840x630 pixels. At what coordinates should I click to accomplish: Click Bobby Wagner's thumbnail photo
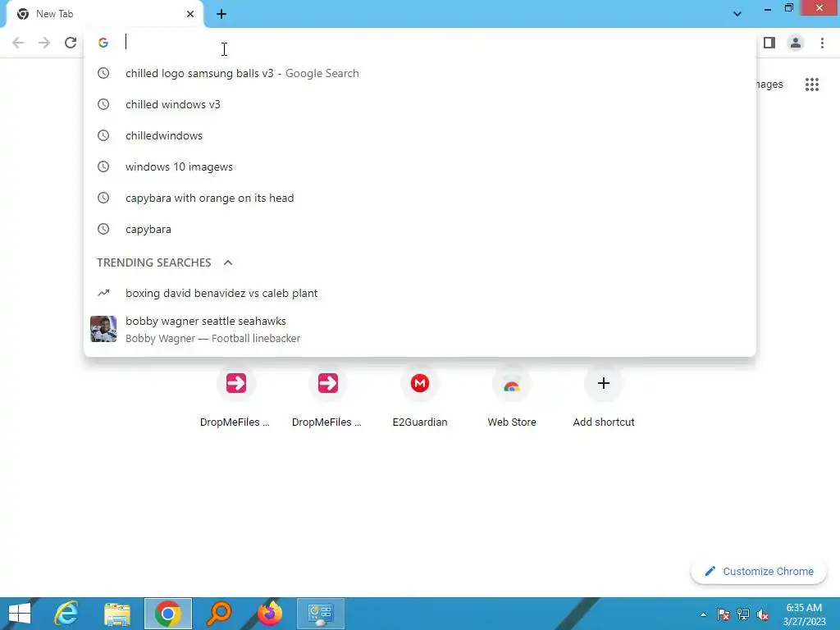coord(103,329)
